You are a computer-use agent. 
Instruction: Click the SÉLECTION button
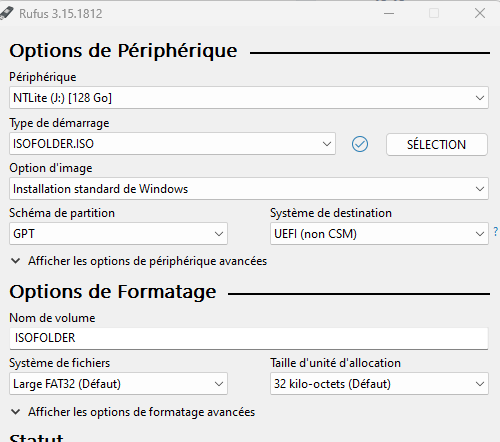pos(437,144)
